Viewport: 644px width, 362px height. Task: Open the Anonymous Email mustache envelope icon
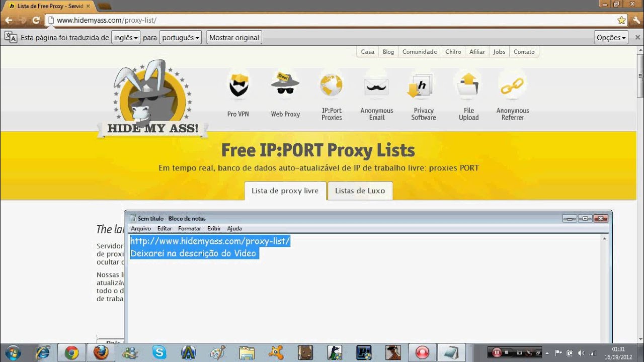(x=376, y=86)
